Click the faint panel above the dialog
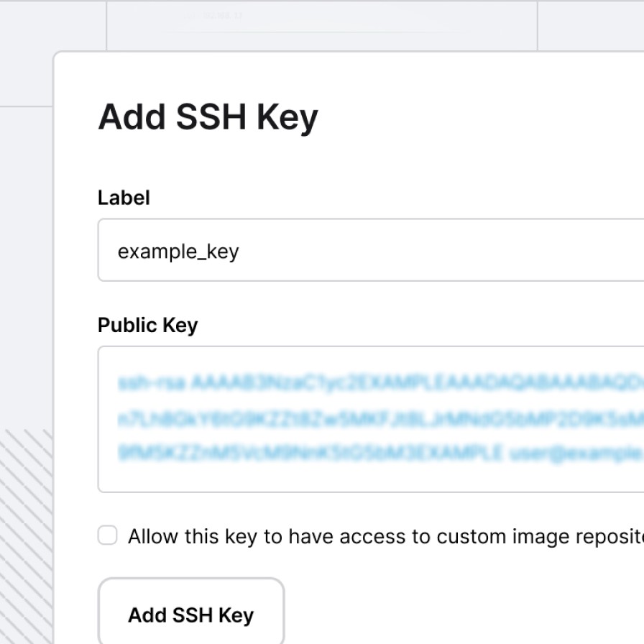Screen dimensions: 644x644 click(322, 25)
